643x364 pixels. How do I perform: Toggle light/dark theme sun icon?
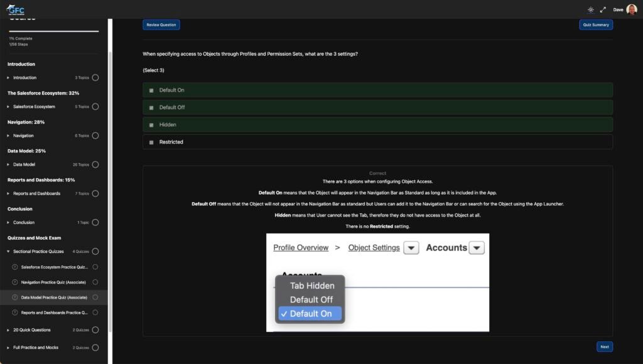pos(590,10)
